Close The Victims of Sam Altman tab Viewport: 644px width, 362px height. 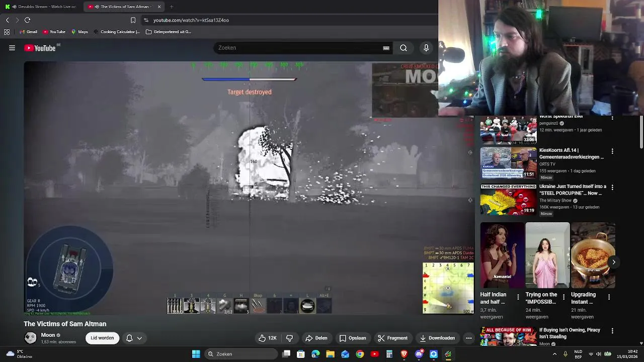click(159, 7)
